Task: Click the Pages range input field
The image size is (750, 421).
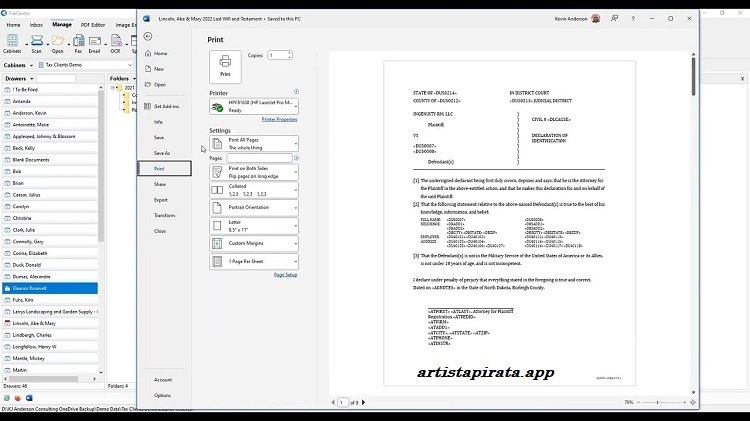Action: pyautogui.click(x=259, y=158)
